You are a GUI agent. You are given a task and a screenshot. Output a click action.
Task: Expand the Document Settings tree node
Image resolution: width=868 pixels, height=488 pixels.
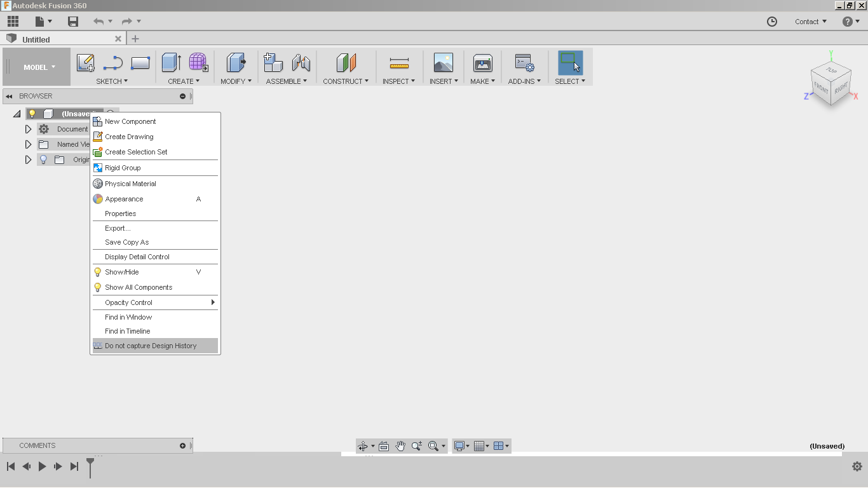[28, 129]
